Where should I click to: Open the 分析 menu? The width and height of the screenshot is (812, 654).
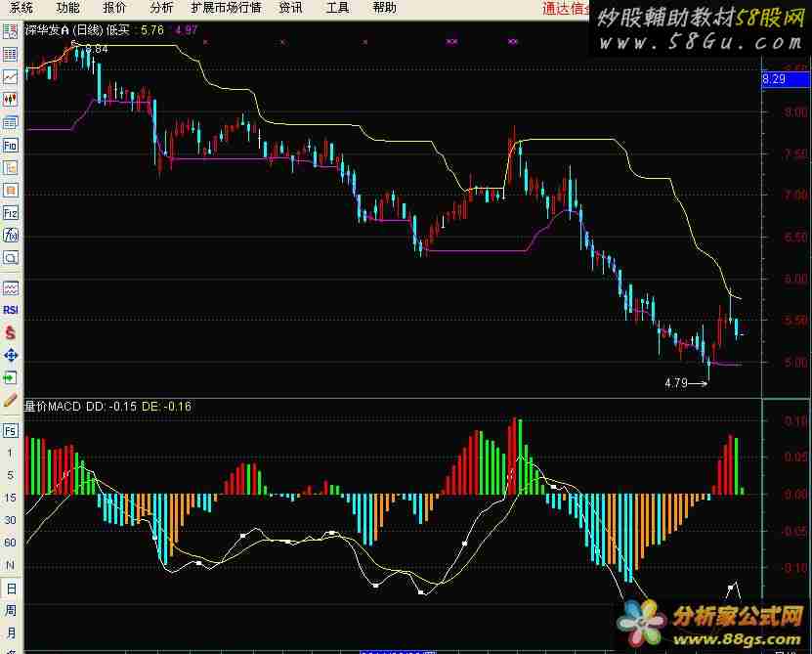161,8
